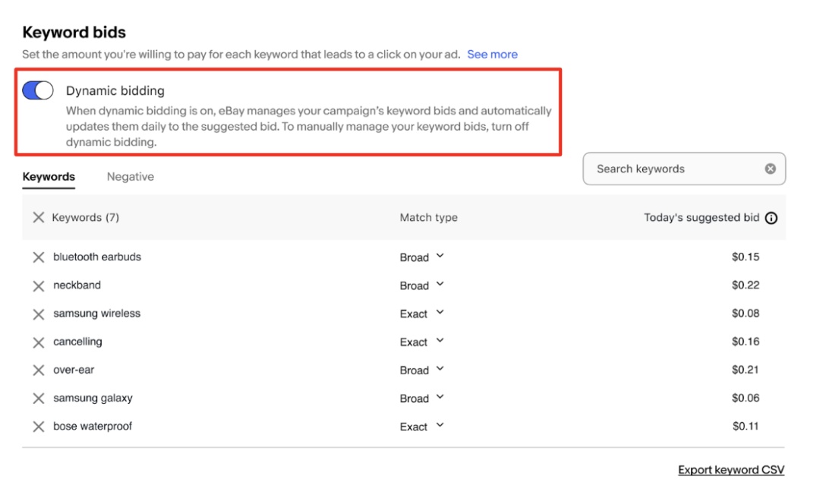The height and width of the screenshot is (504, 820).
Task: Remove the bluetooth earbuds keyword
Action: point(38,257)
